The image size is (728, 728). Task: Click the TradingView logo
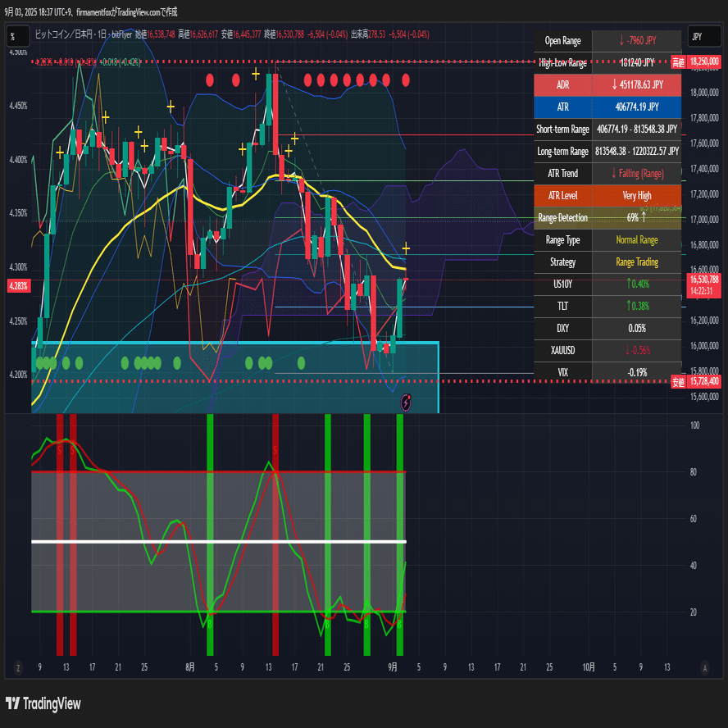(43, 703)
